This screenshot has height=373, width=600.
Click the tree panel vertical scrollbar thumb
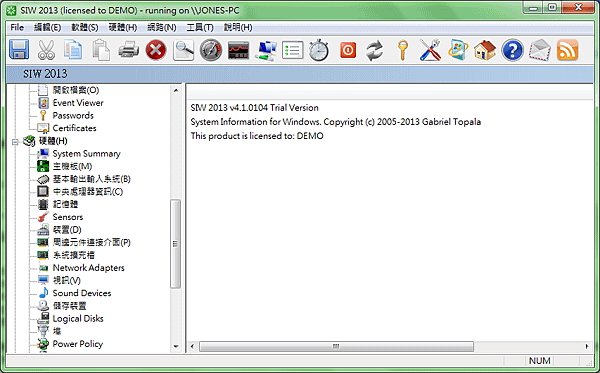pos(176,244)
